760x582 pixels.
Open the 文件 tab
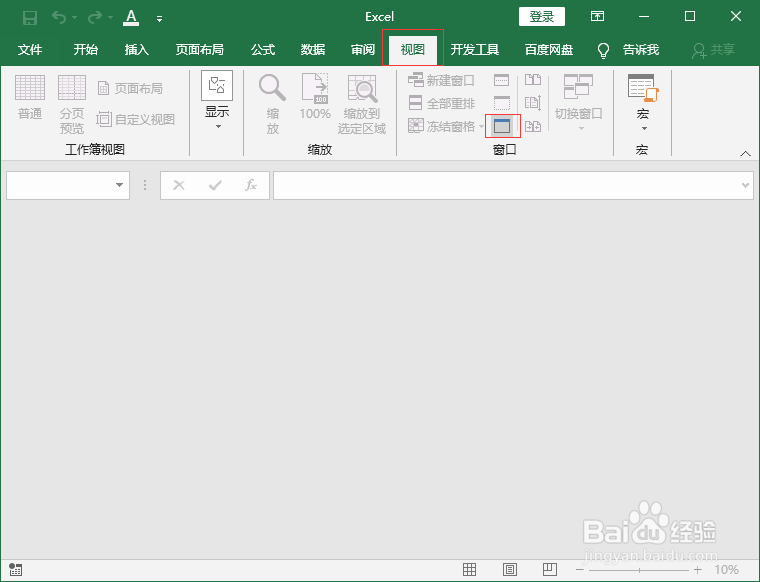point(30,49)
